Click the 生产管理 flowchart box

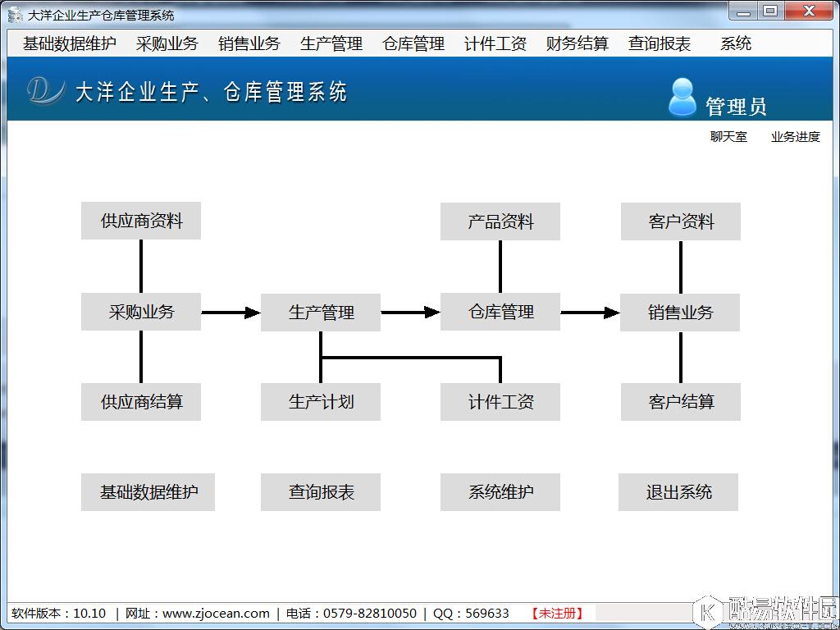pyautogui.click(x=320, y=312)
